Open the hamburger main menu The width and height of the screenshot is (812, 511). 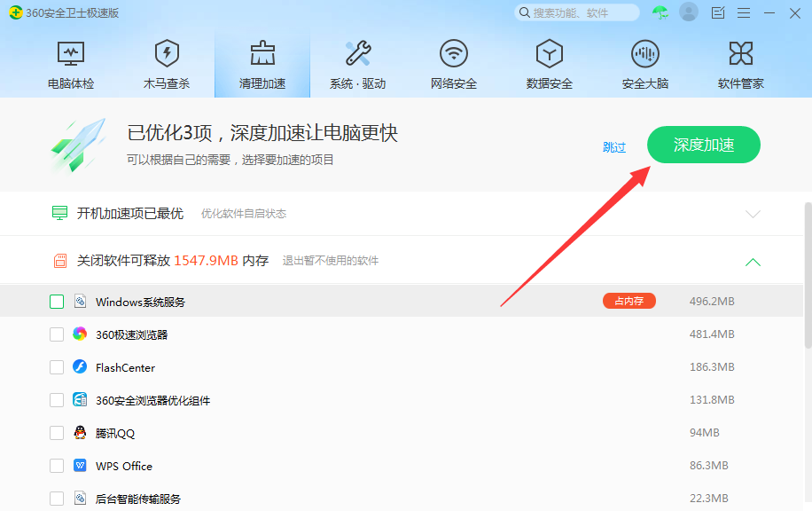coord(744,13)
